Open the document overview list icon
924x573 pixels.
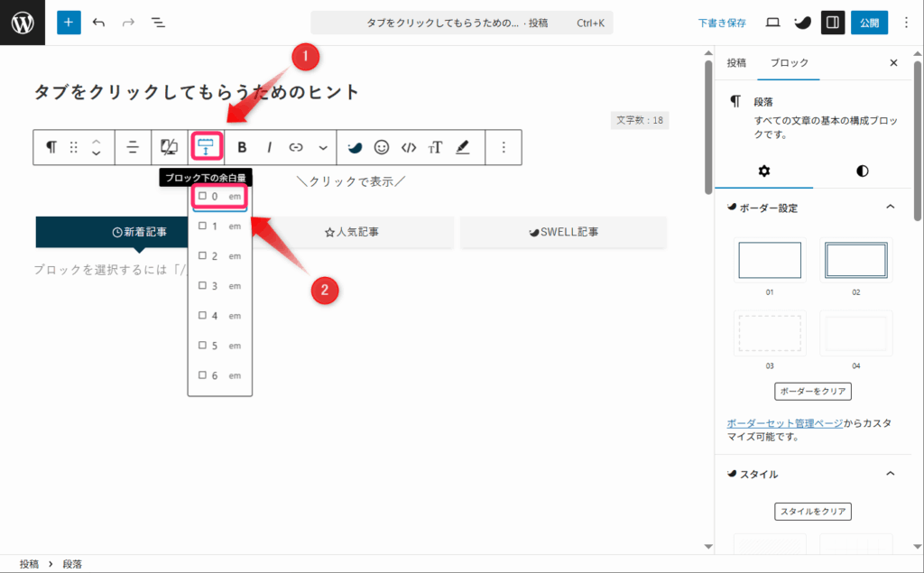click(158, 23)
